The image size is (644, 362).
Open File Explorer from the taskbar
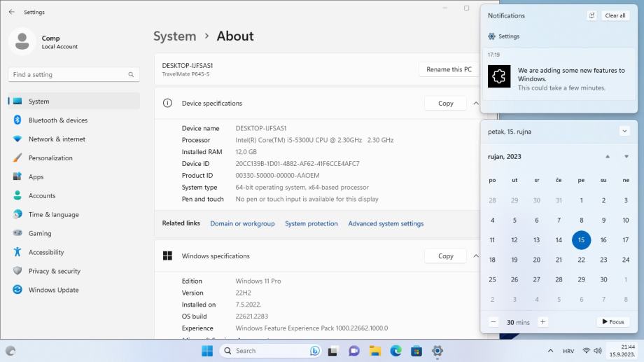pos(375,351)
